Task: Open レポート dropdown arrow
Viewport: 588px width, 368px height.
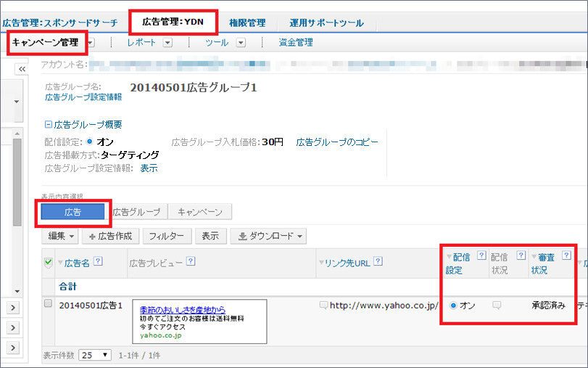Action: (167, 43)
